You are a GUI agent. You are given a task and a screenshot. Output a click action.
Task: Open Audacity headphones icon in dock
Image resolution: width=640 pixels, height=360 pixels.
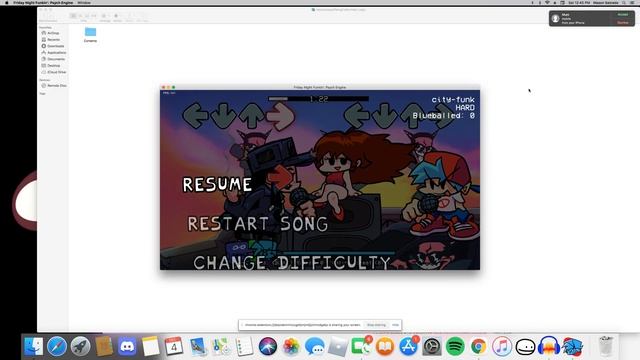click(x=549, y=347)
